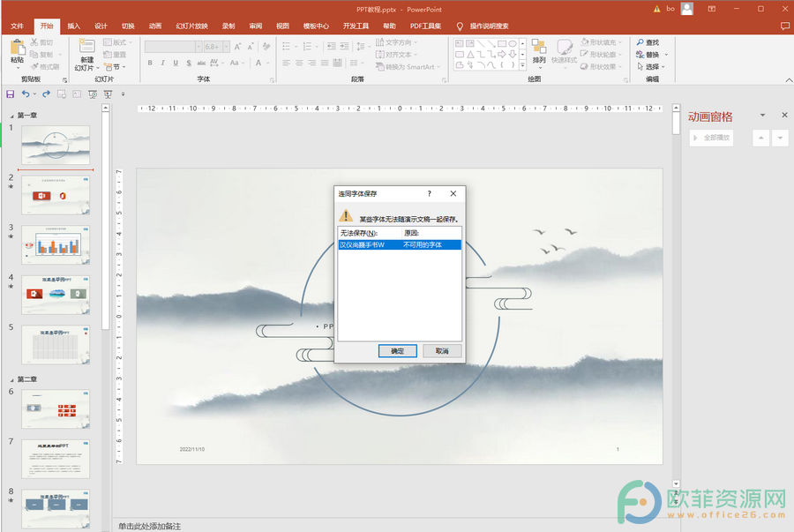
Task: Close the animation pane
Action: [784, 116]
